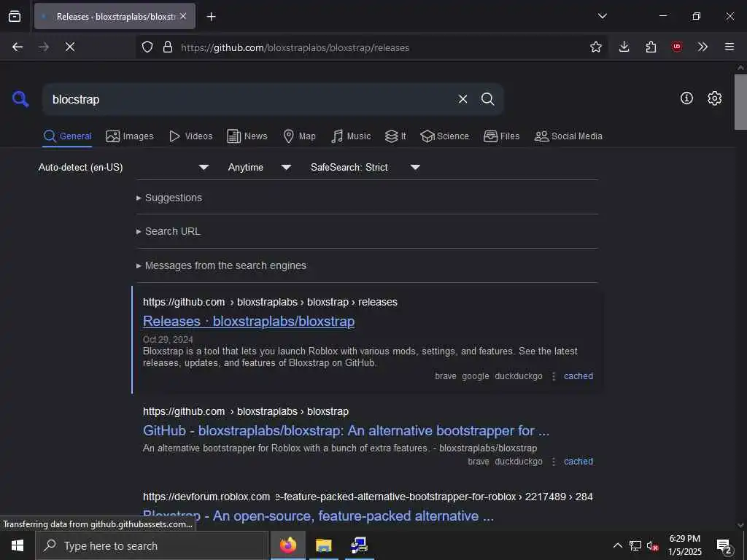Open Firefox View button

point(15,16)
